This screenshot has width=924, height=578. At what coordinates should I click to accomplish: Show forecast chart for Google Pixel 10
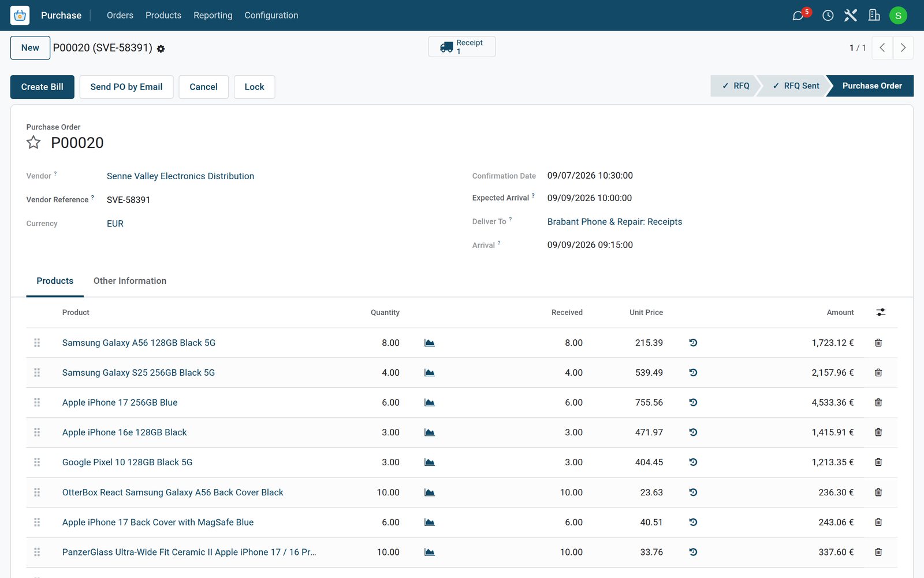430,462
